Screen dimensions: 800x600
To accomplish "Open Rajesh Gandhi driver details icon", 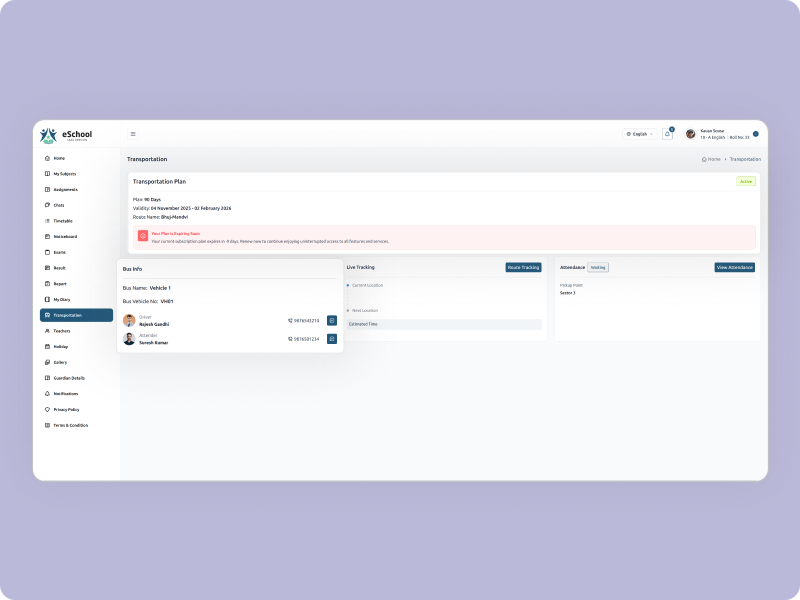I will (332, 320).
